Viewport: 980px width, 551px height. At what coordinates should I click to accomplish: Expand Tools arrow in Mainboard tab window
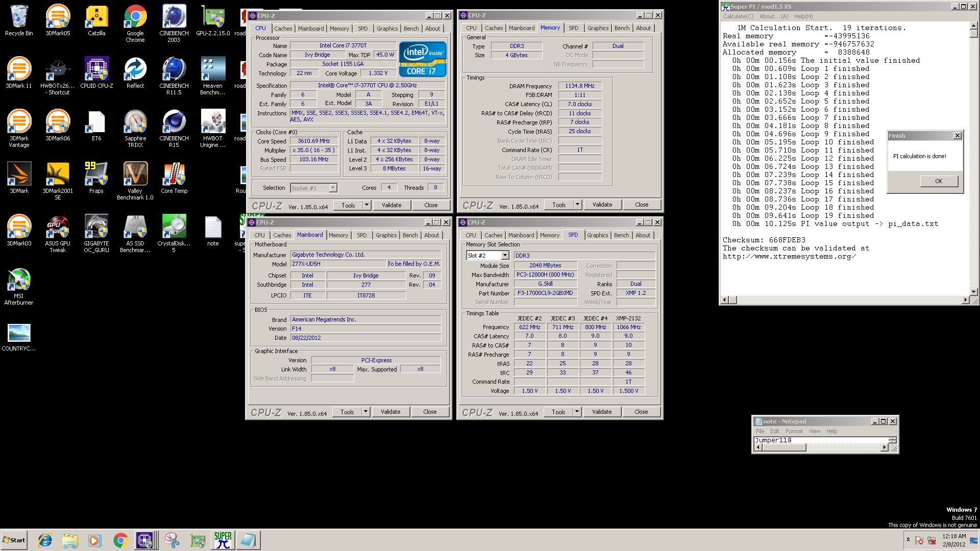tap(365, 412)
